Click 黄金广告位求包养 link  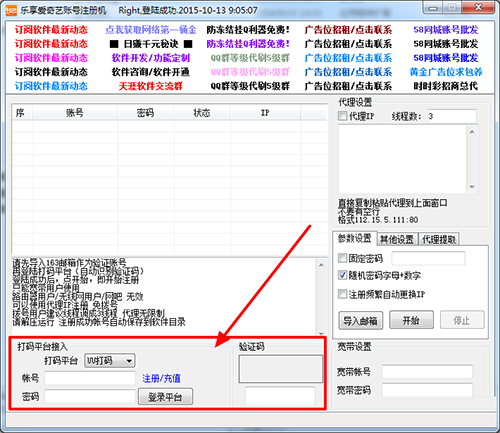[x=446, y=72]
